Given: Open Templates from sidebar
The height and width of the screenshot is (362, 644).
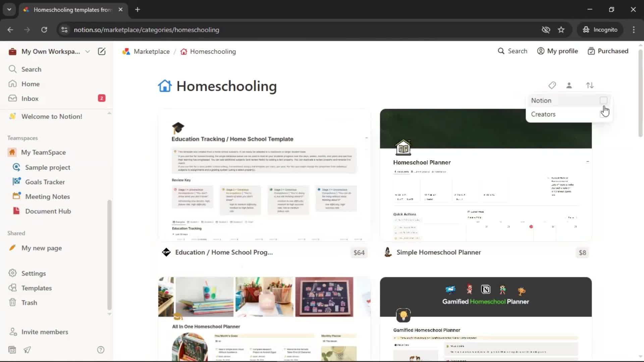Looking at the screenshot, I should pyautogui.click(x=37, y=288).
